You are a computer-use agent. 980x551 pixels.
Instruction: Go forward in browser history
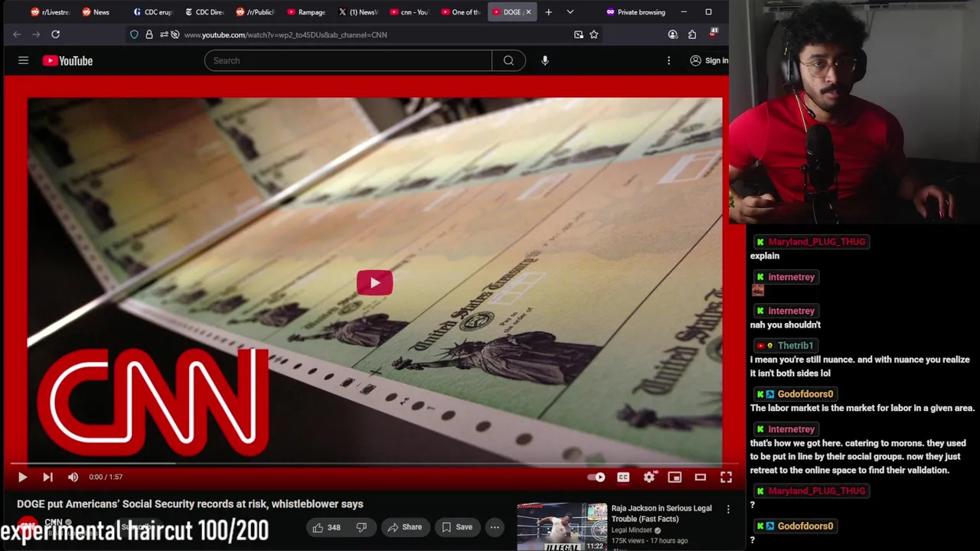[36, 34]
